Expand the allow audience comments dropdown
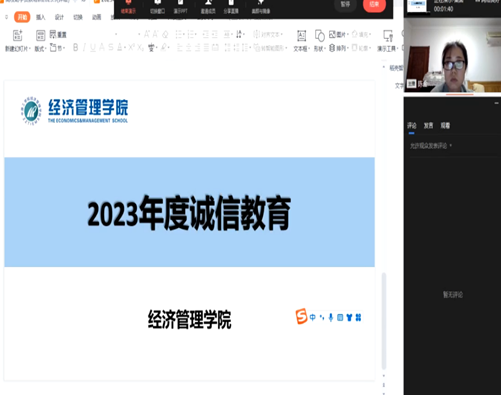The image size is (501, 395). point(431,146)
